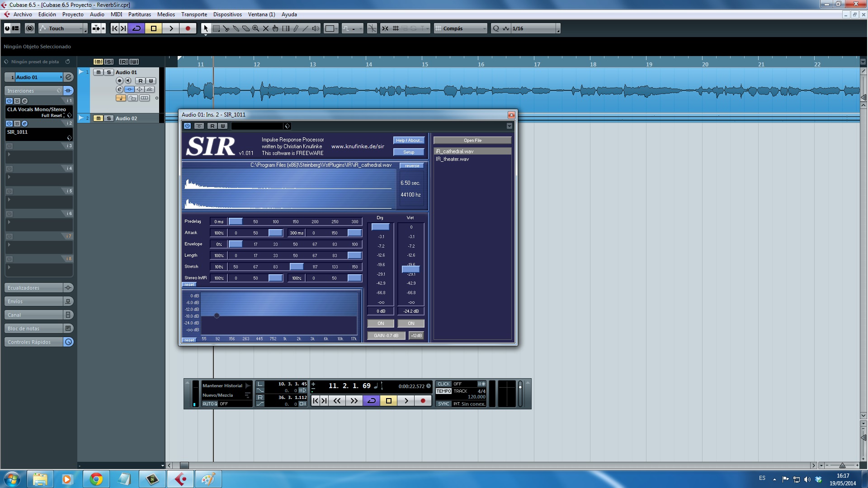Select the Line tool
Image resolution: width=868 pixels, height=488 pixels.
pos(306,28)
